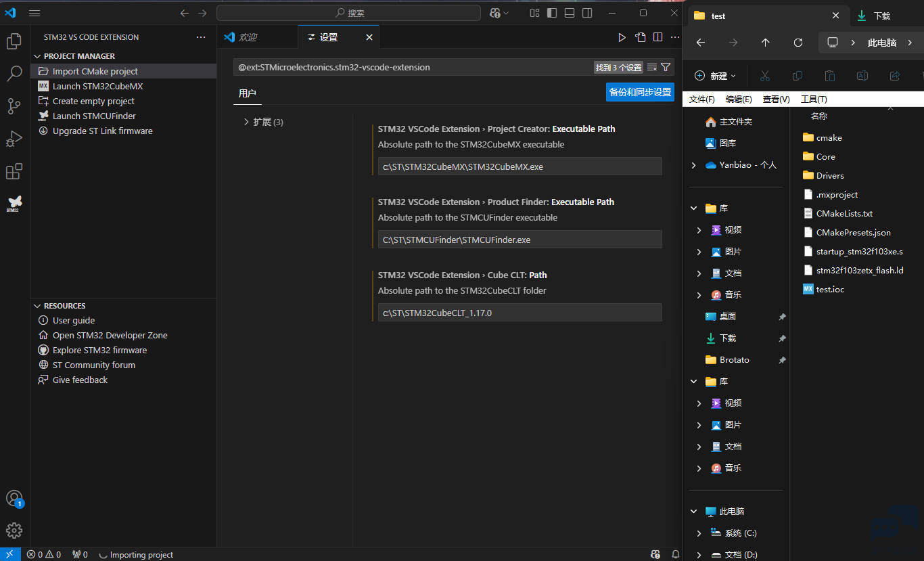Open Settings JSON via editor toolbar icon
924x561 pixels.
tap(639, 37)
